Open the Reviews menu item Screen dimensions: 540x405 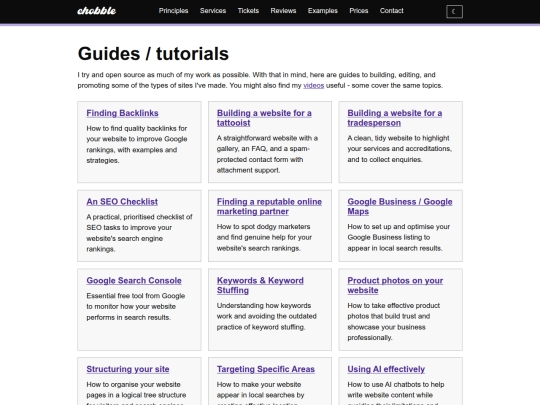(283, 11)
